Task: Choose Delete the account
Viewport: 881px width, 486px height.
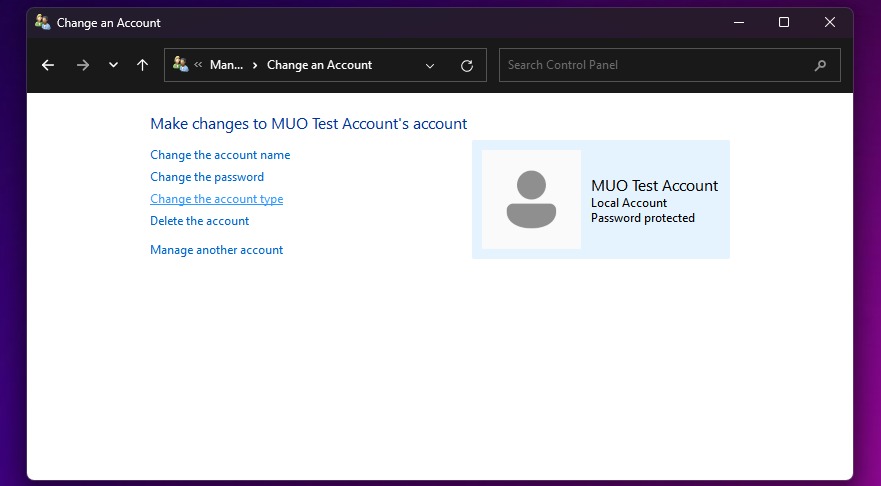Action: click(199, 221)
